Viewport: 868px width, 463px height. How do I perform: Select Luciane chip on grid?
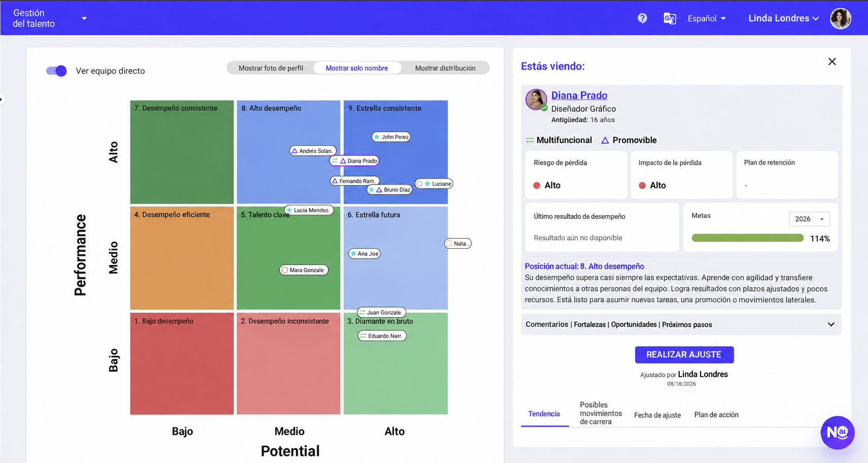point(434,183)
